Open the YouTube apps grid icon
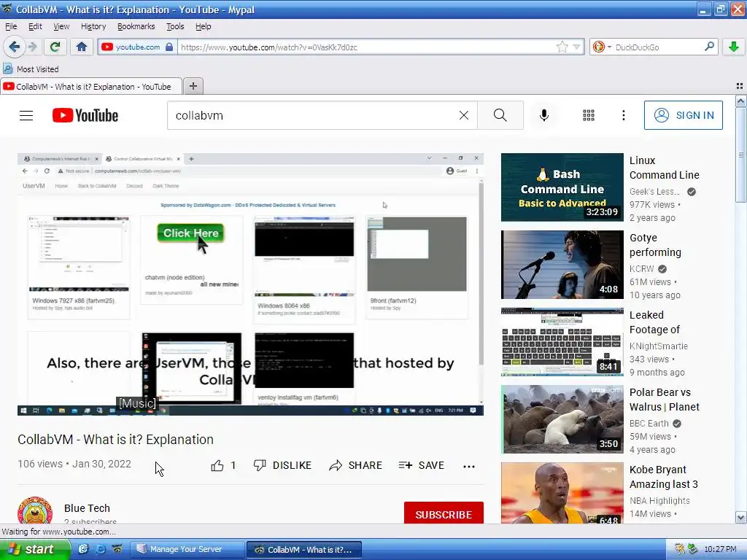 pyautogui.click(x=589, y=115)
